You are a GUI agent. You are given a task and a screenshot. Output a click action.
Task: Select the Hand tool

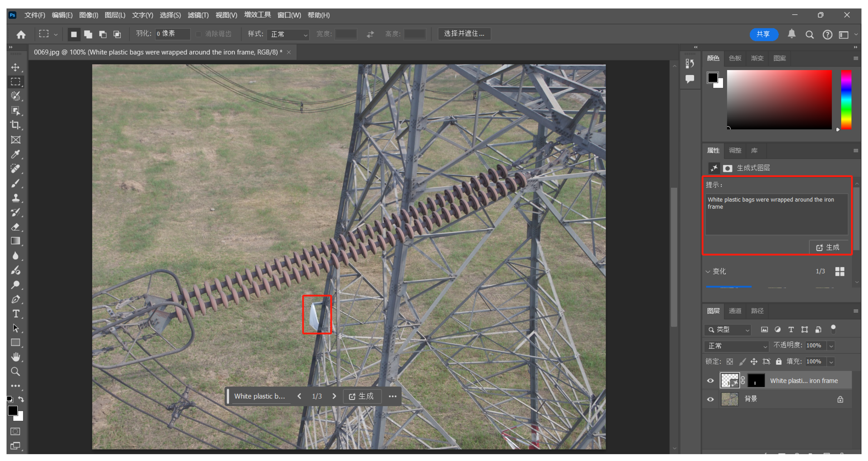[x=15, y=357]
